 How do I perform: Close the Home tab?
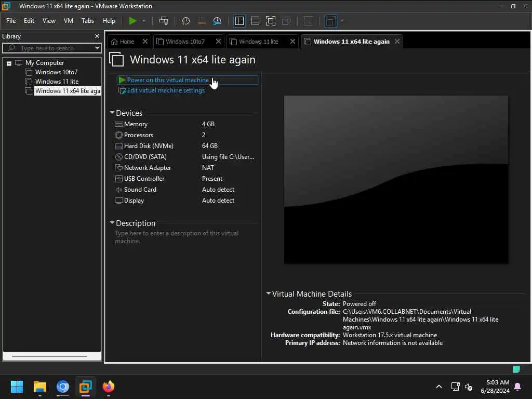(145, 42)
